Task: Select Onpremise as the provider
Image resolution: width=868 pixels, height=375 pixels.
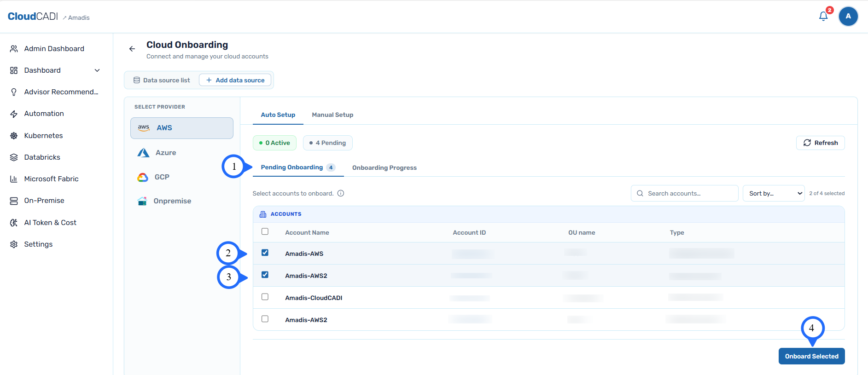Action: click(182, 201)
